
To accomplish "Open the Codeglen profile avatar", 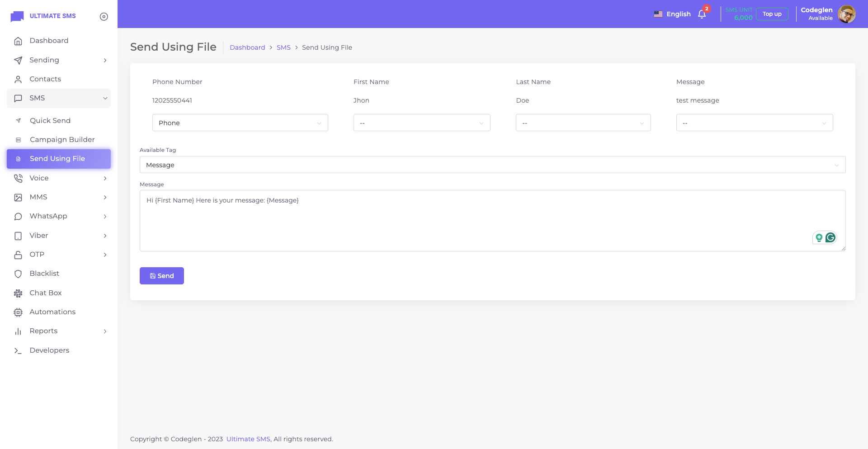I will tap(847, 14).
